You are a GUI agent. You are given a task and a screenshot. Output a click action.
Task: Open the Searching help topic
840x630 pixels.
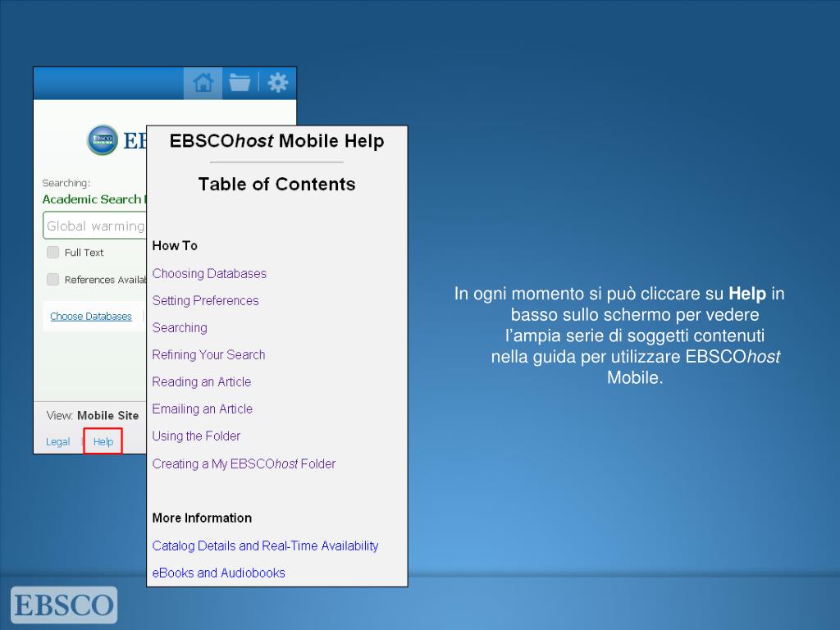180,327
